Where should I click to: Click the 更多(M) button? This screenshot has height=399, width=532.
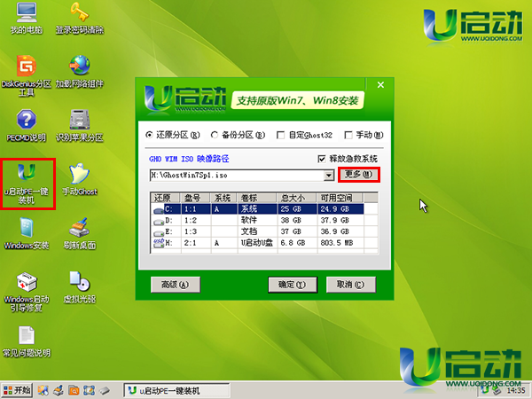point(358,175)
